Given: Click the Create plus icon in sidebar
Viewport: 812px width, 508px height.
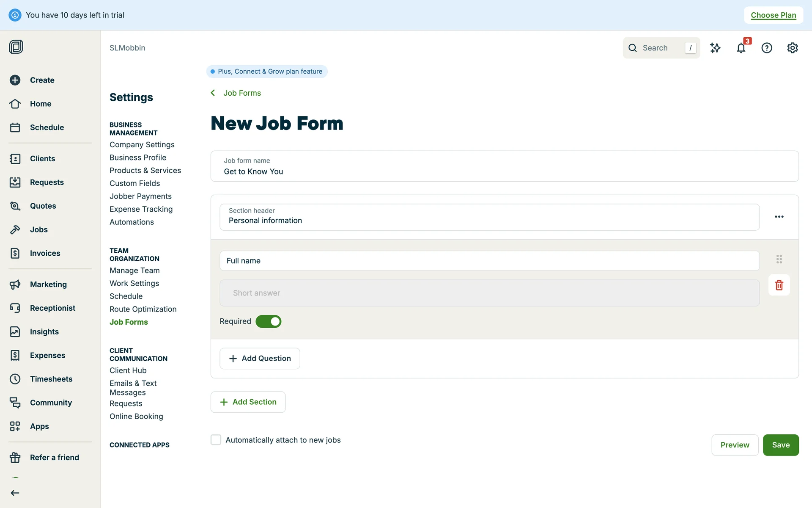Looking at the screenshot, I should point(15,80).
